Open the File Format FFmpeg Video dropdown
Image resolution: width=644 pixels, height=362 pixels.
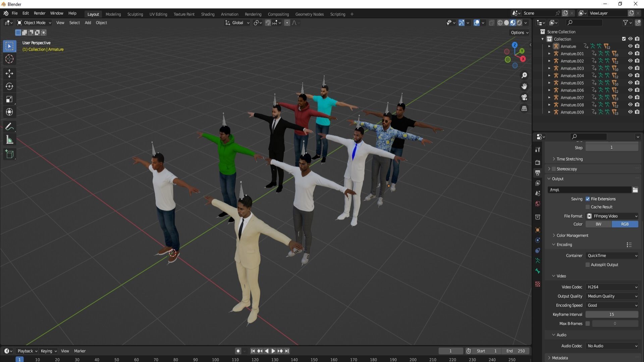coord(612,216)
